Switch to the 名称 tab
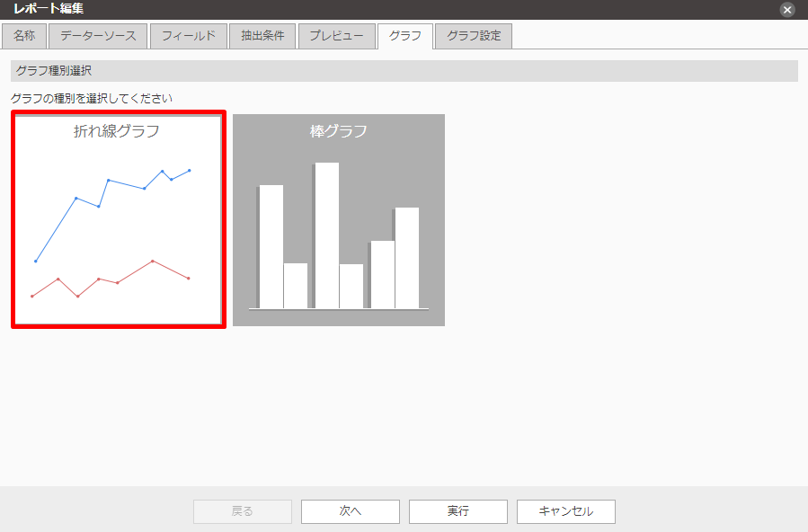The height and width of the screenshot is (532, 808). coord(24,36)
